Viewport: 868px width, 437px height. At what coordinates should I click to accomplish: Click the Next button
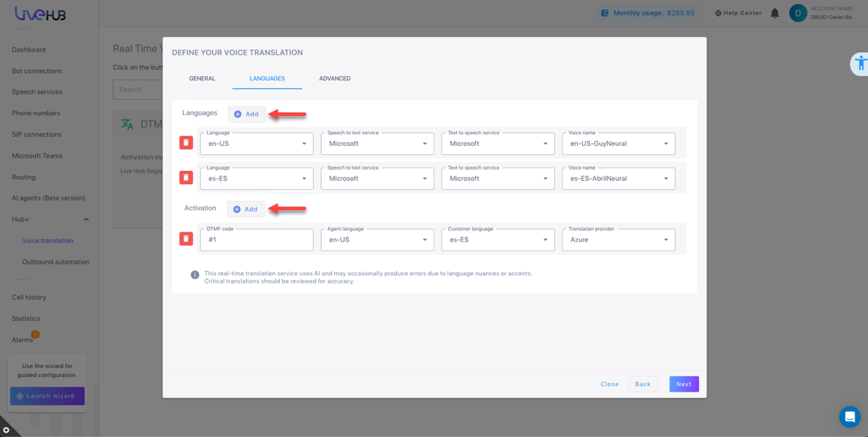point(683,384)
